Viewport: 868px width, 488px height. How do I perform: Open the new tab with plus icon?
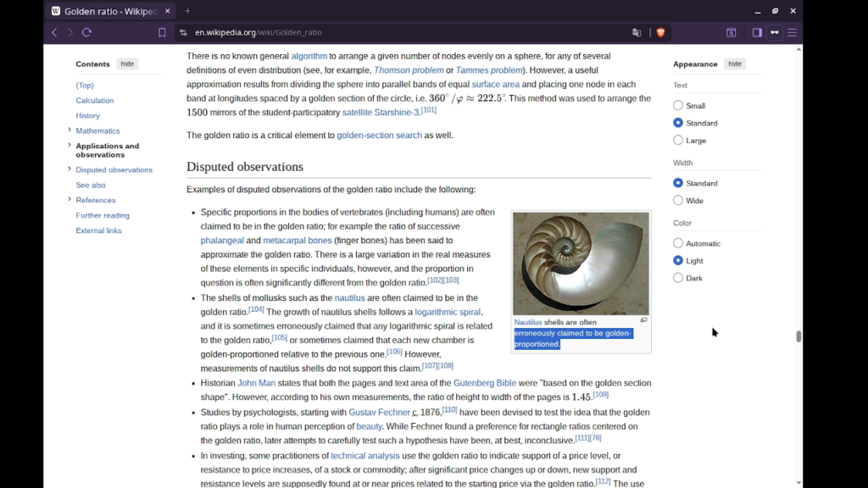[x=187, y=11]
